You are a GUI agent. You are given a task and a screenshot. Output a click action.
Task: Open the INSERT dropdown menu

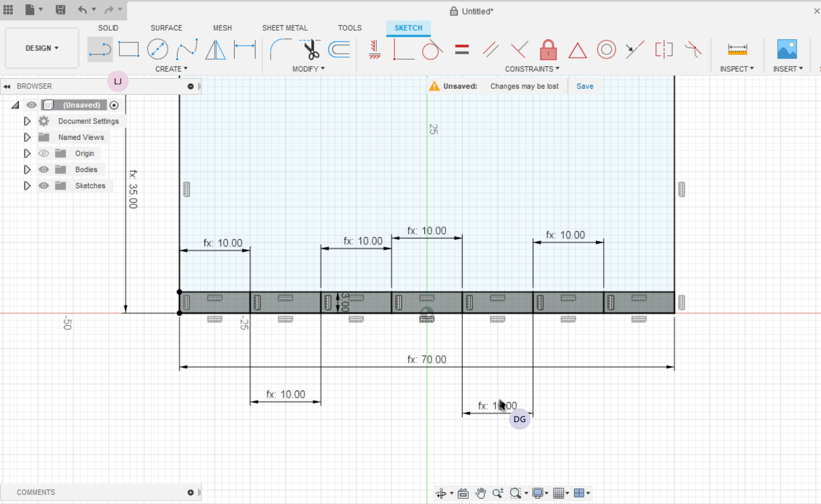[x=788, y=69]
